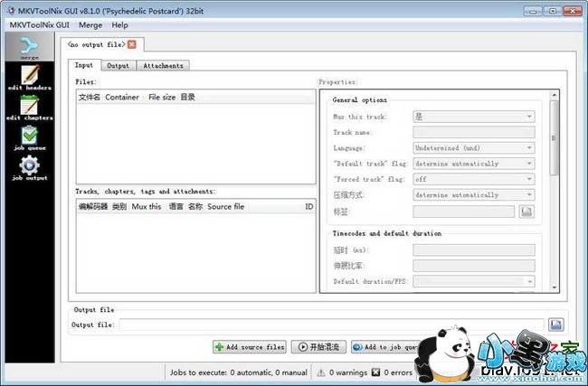Open the edit chapters tool
The width and height of the screenshot is (588, 386).
pos(30,108)
